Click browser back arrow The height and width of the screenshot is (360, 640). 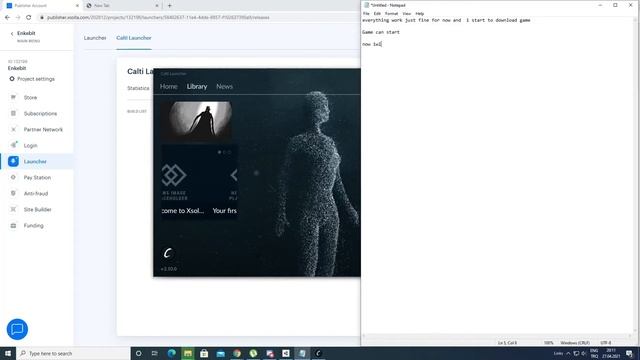[7, 18]
